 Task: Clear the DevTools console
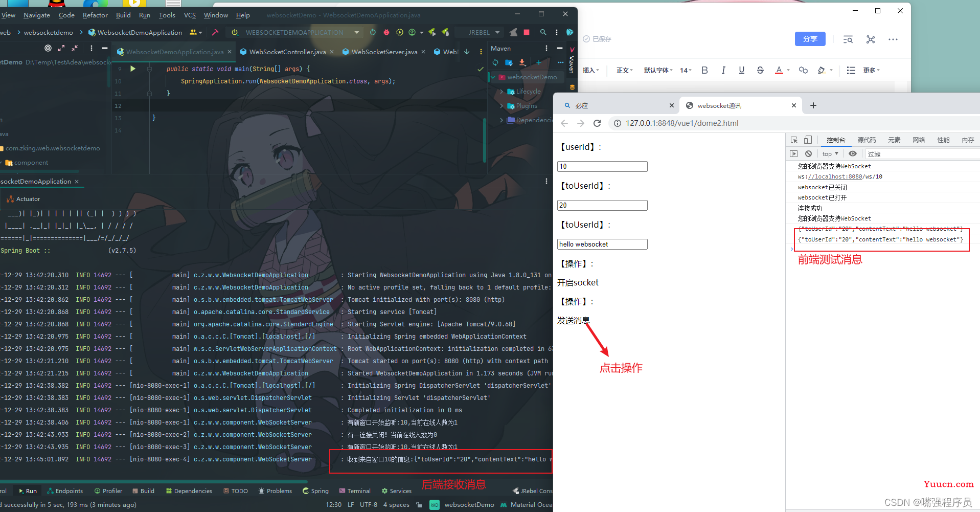point(808,153)
